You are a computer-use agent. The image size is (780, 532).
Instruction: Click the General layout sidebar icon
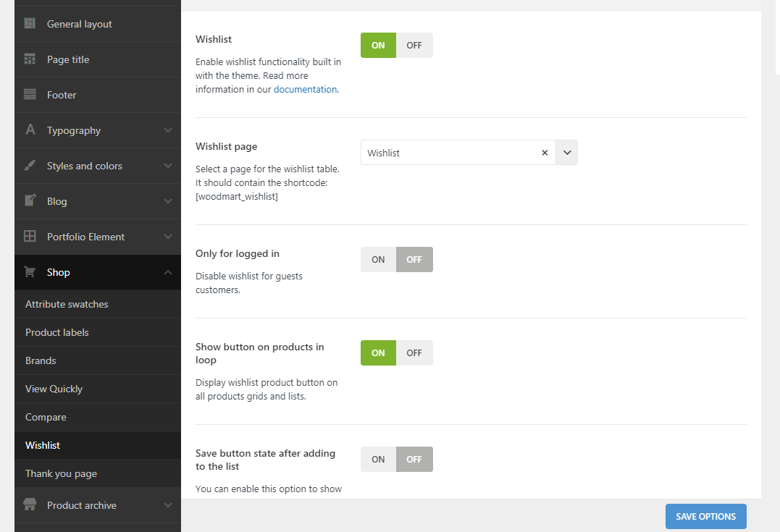point(30,24)
